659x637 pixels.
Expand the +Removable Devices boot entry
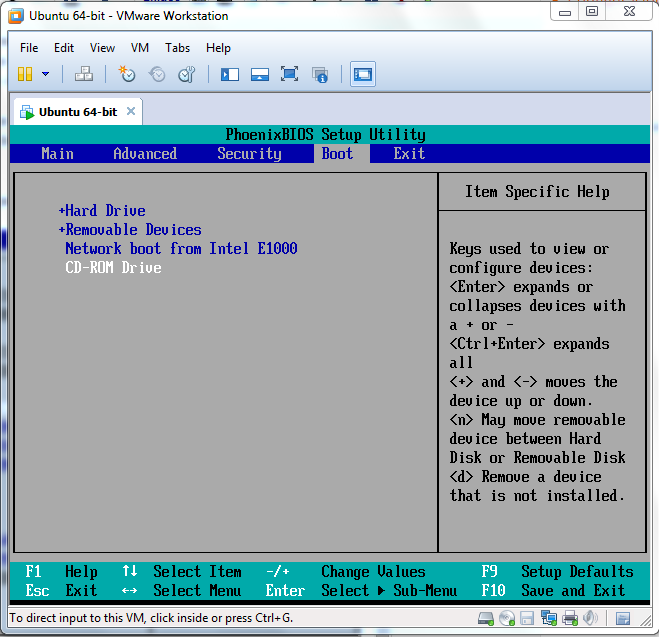coord(130,230)
